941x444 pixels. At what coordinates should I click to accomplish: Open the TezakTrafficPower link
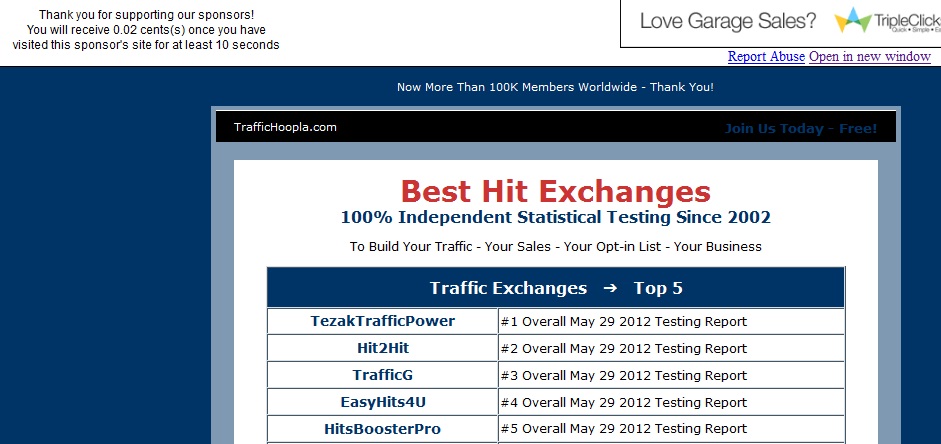pyautogui.click(x=382, y=321)
